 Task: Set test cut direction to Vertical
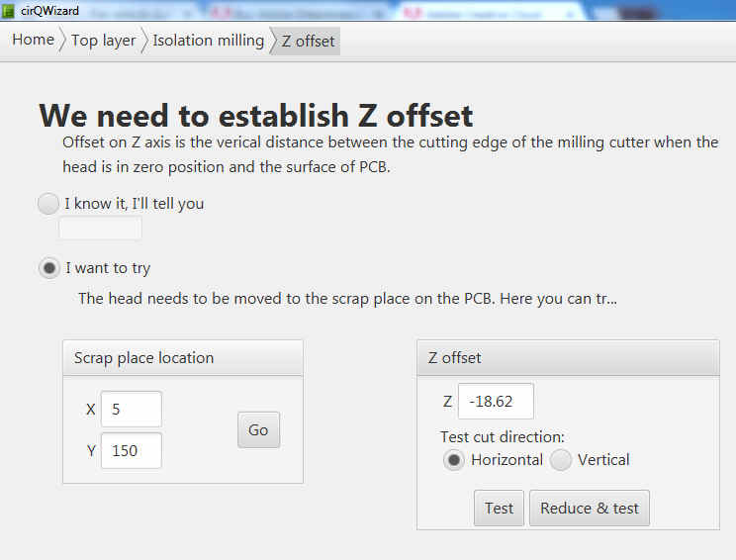[561, 460]
